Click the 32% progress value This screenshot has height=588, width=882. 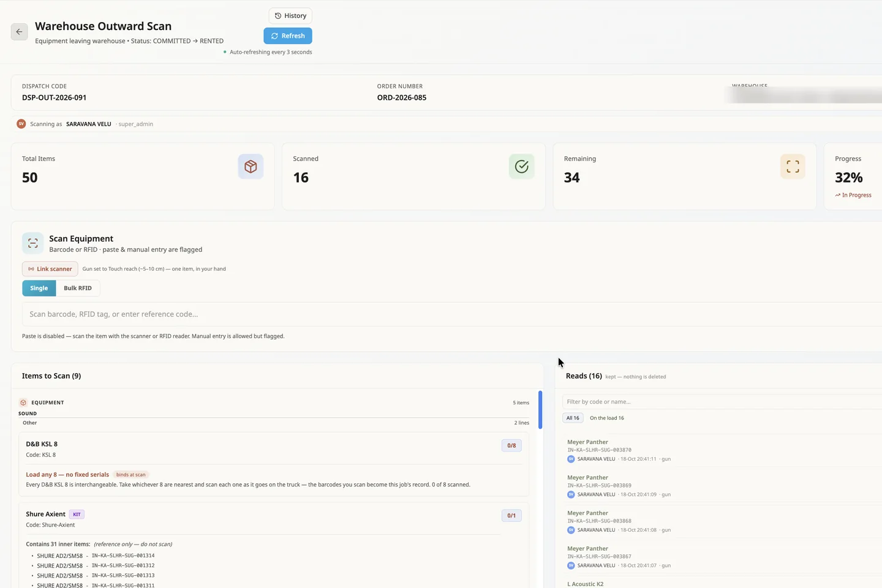coord(849,178)
